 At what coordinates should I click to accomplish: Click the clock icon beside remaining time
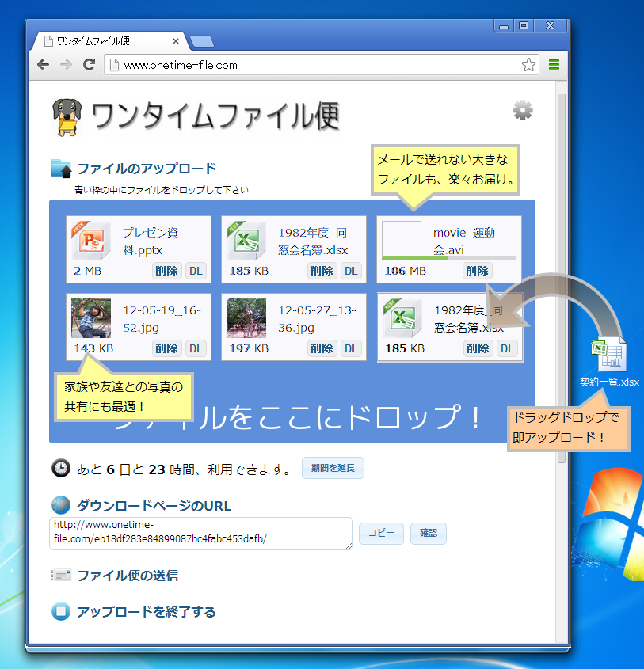(61, 468)
